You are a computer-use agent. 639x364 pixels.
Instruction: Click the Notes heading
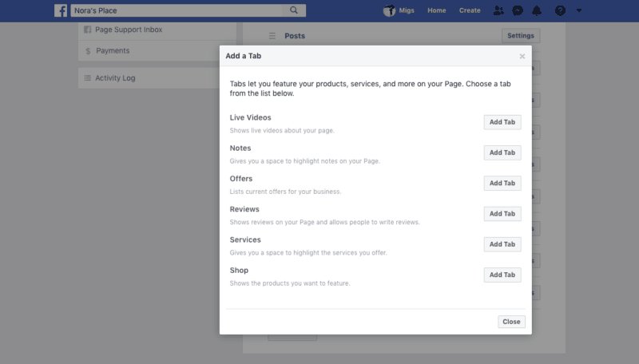coord(240,148)
